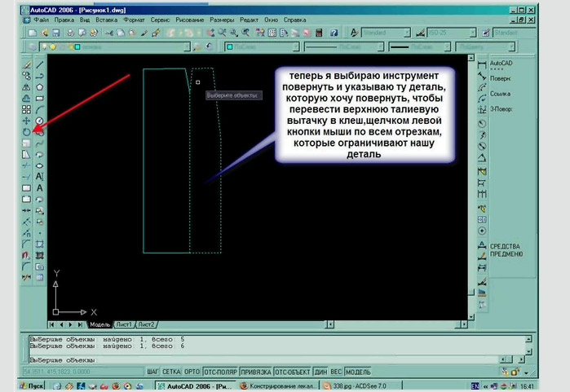The width and height of the screenshot is (570, 392).
Task: Select the Rotate tool in Modify toolbar
Action: coord(26,130)
